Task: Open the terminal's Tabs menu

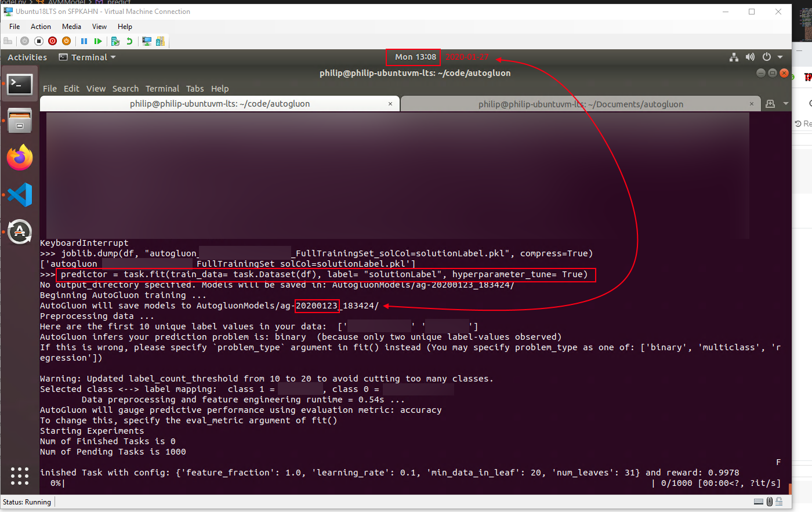Action: 195,89
